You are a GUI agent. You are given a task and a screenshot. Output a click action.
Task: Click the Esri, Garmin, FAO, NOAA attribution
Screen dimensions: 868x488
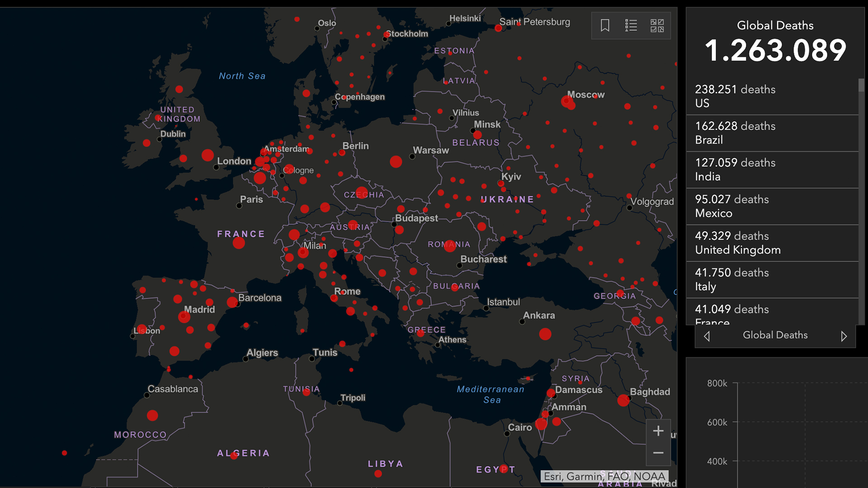click(604, 476)
